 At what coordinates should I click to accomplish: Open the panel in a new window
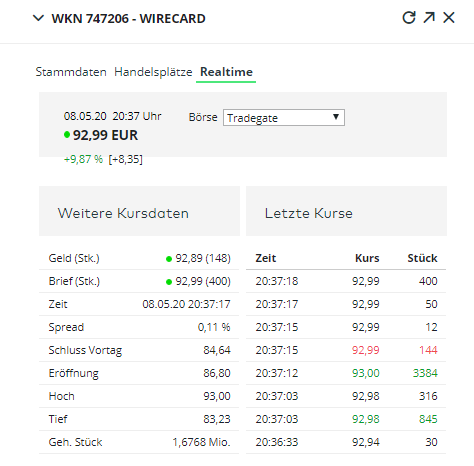[x=429, y=18]
